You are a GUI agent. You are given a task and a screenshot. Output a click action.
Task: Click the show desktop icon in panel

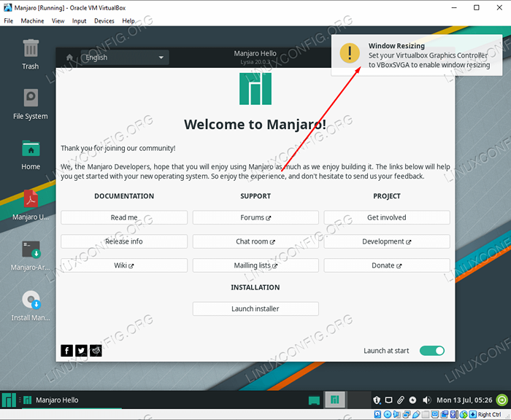pyautogui.click(x=314, y=400)
